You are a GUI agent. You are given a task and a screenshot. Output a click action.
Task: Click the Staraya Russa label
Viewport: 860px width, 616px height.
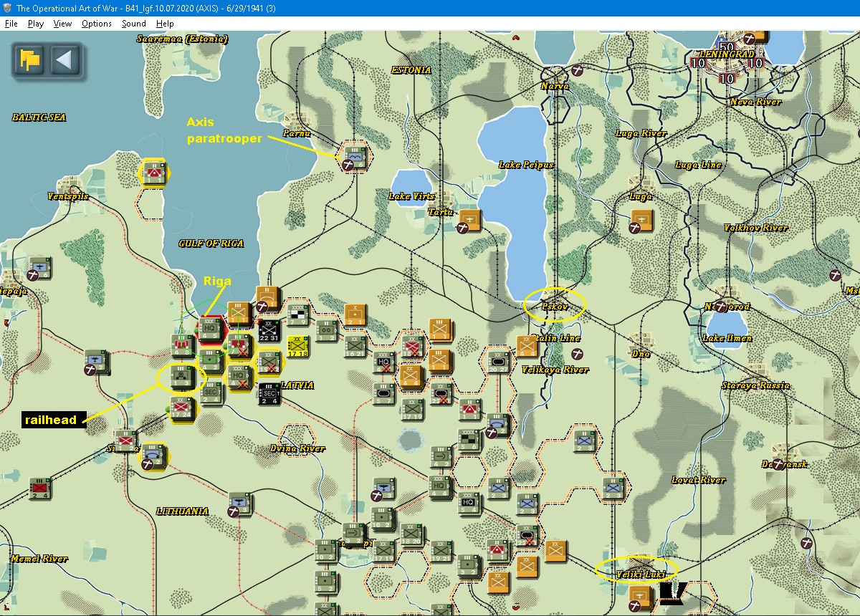coord(755,385)
